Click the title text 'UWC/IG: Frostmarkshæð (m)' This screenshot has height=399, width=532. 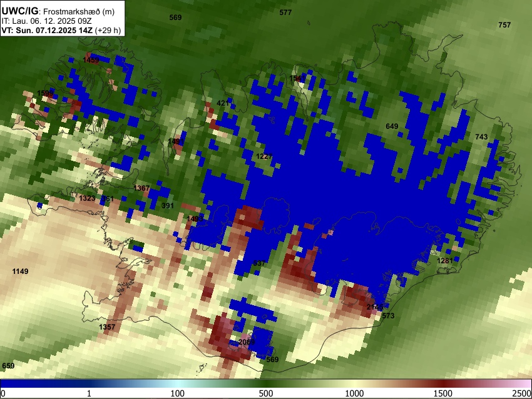[x=58, y=11]
